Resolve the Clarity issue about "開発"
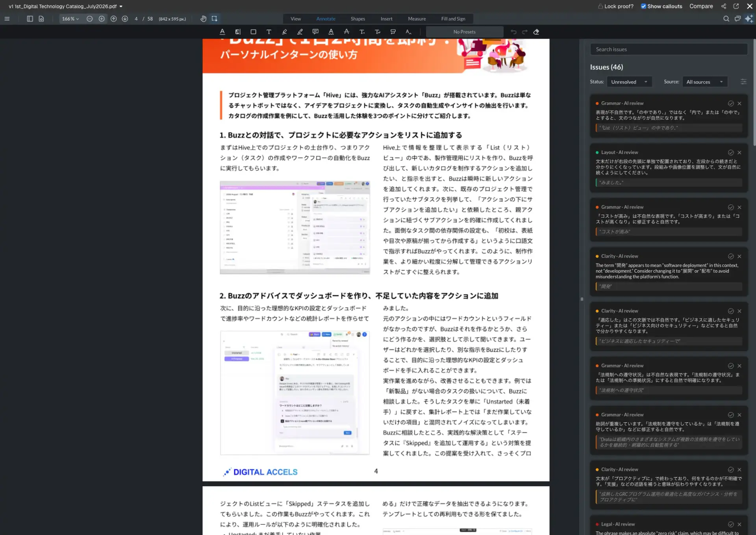756x535 pixels. pyautogui.click(x=731, y=256)
